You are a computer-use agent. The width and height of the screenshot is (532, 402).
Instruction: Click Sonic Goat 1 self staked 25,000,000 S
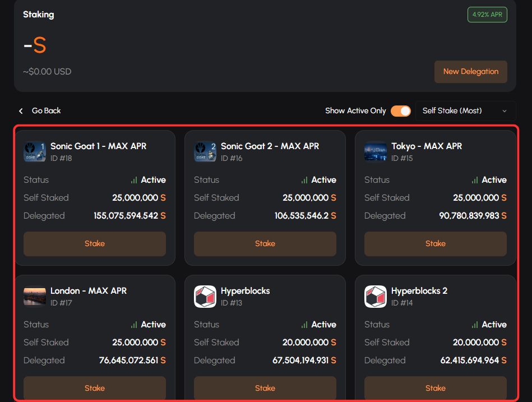[139, 198]
